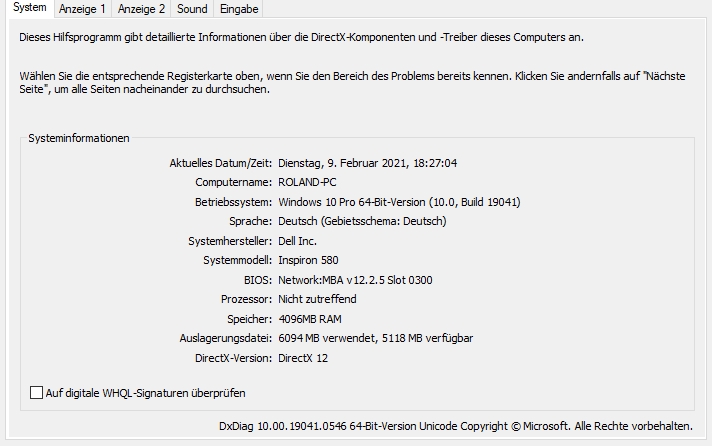Click the Prozessor value Nicht zutreffend
Image resolution: width=712 pixels, height=446 pixels.
(317, 299)
